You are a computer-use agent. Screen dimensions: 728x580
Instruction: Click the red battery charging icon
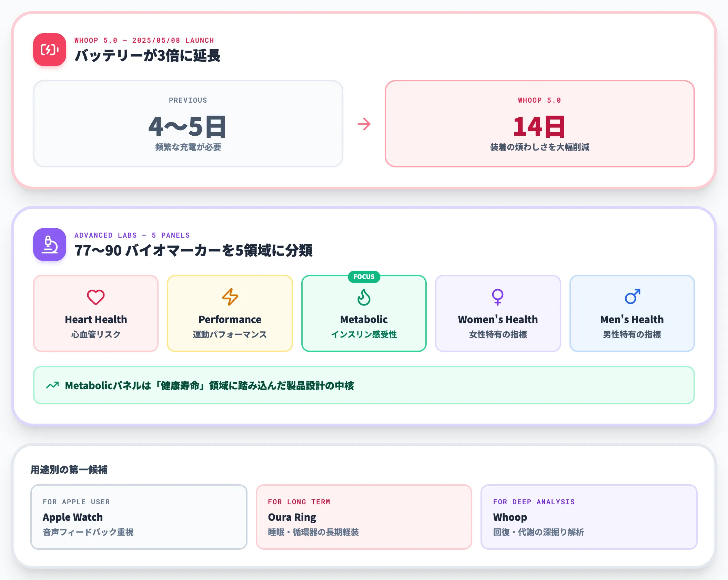(x=50, y=50)
